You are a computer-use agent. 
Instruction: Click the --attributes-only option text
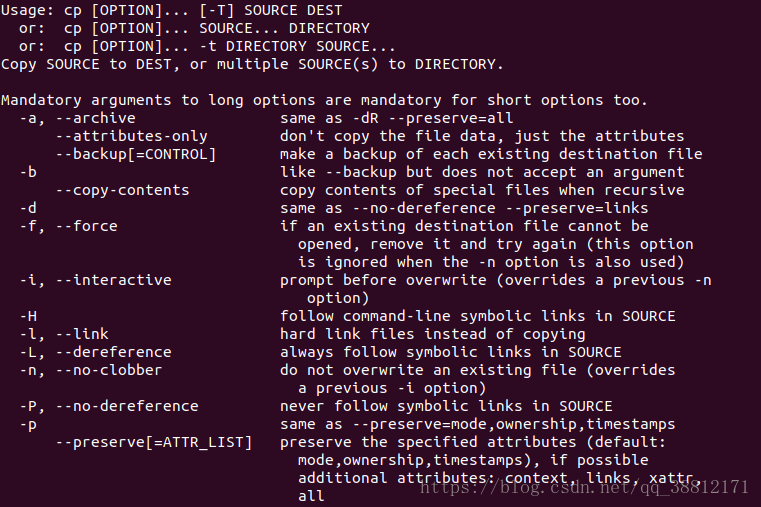point(132,136)
